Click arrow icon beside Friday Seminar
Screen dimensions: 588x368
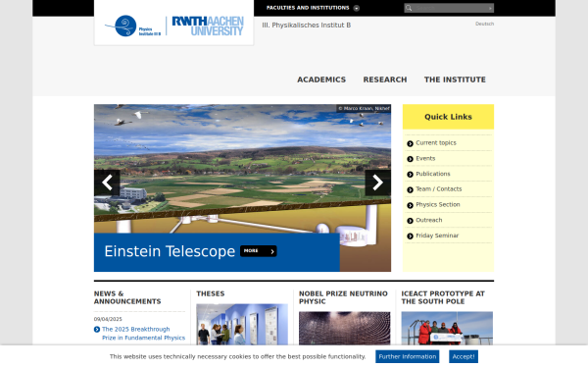pos(410,236)
